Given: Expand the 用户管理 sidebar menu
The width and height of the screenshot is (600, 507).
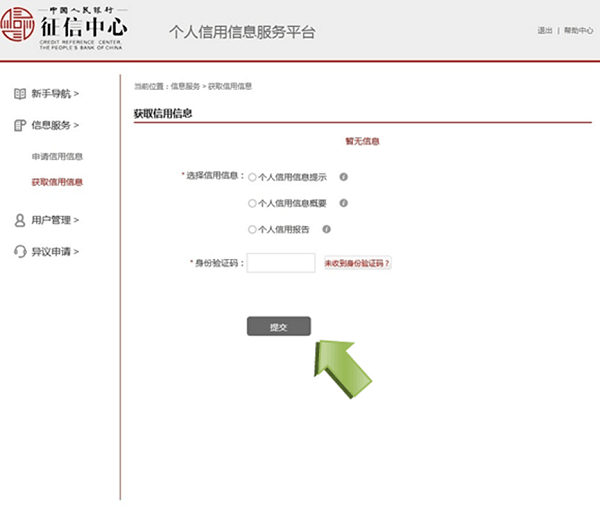Looking at the screenshot, I should pyautogui.click(x=55, y=220).
